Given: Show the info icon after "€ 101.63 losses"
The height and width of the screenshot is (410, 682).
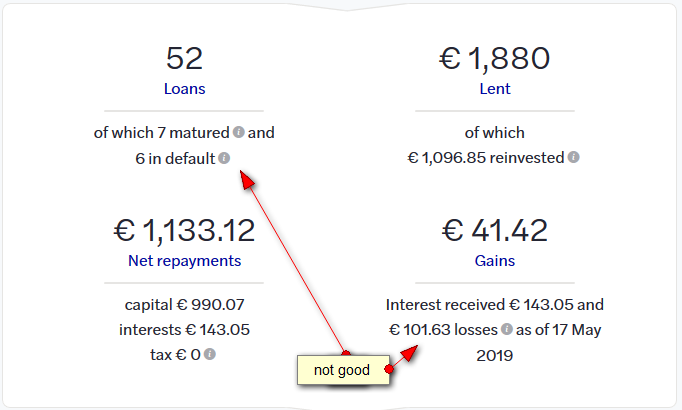Looking at the screenshot, I should tap(507, 329).
